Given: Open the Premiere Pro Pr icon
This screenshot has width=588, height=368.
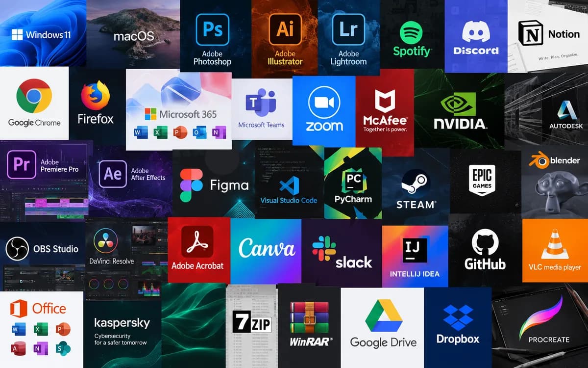Looking at the screenshot, I should click(x=22, y=164).
